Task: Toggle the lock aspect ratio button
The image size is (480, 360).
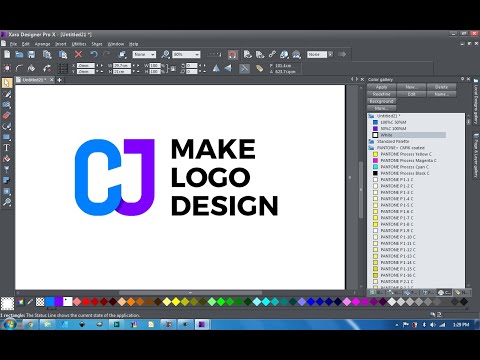Action: point(173,69)
